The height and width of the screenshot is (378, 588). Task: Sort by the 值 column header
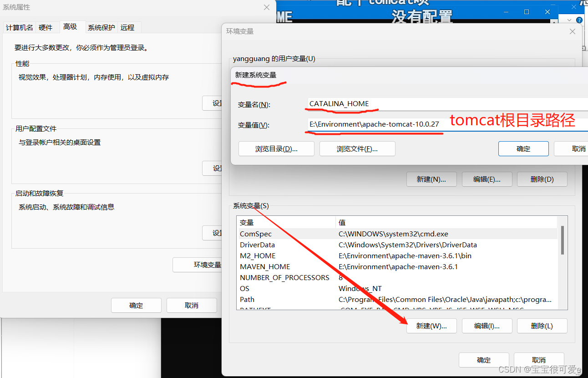coord(446,222)
